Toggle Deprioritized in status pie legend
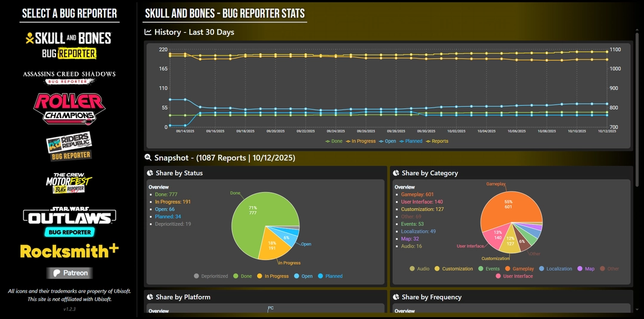The height and width of the screenshot is (319, 644). pyautogui.click(x=211, y=276)
